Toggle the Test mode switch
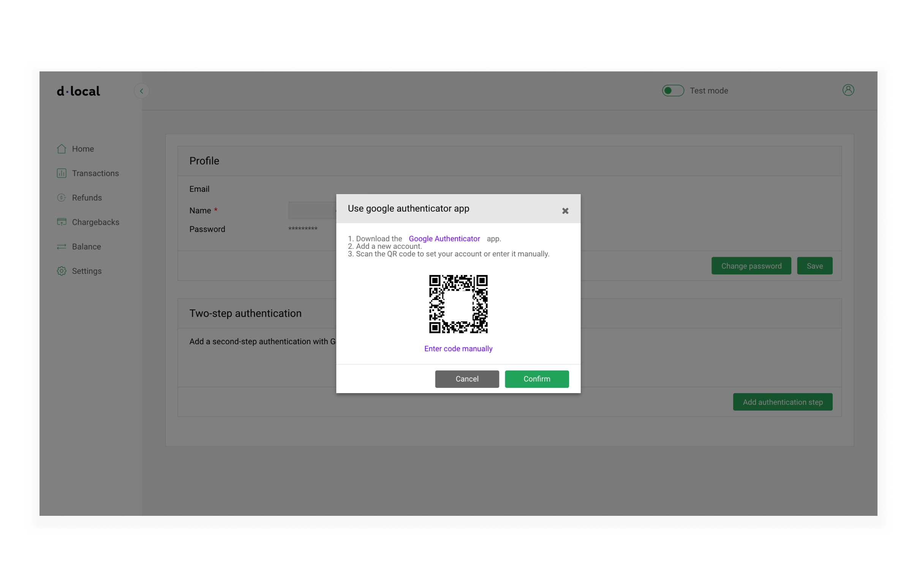Screen dimensions: 917x588 [x=673, y=90]
